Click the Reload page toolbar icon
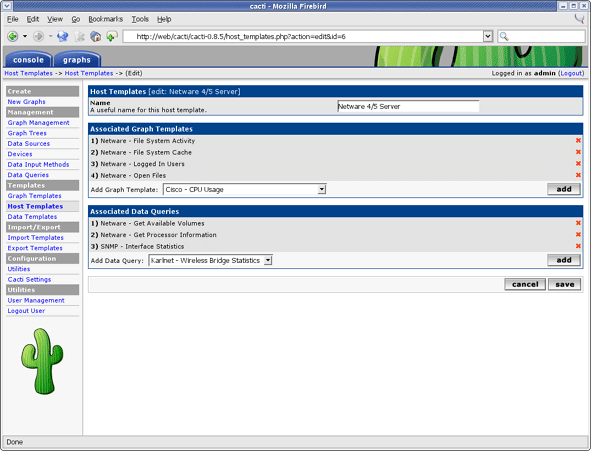The image size is (591, 451). 63,37
